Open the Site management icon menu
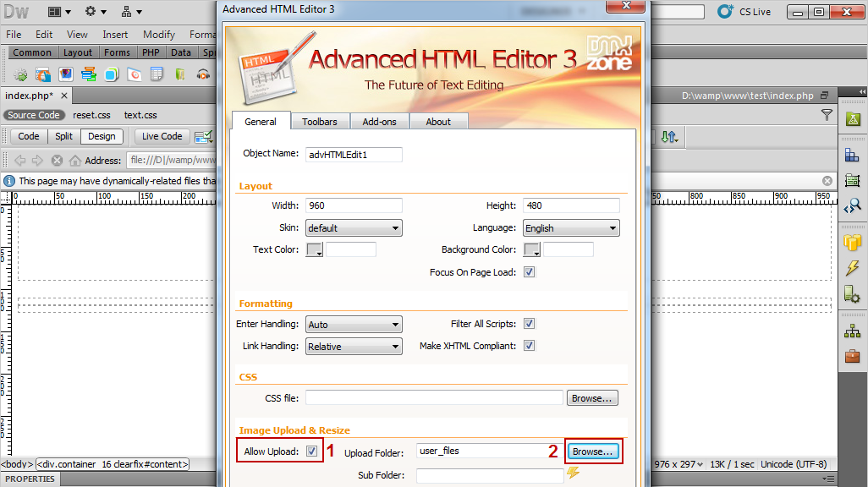This screenshot has height=487, width=868. click(131, 12)
